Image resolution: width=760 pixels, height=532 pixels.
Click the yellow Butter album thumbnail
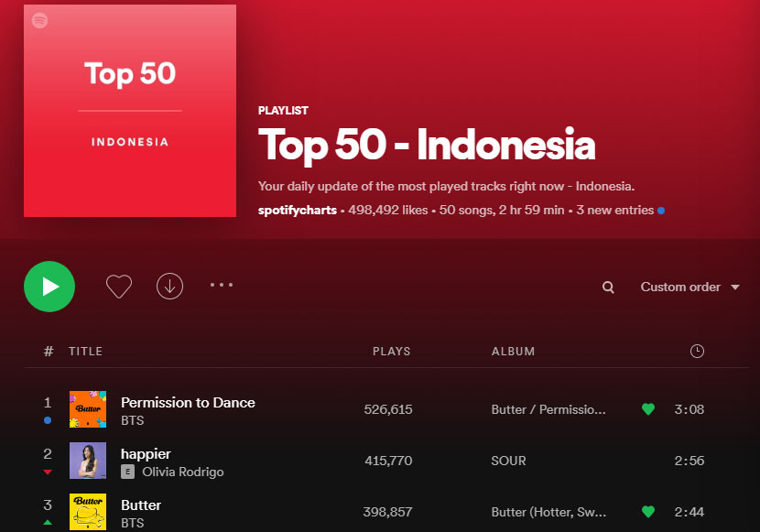coord(88,512)
